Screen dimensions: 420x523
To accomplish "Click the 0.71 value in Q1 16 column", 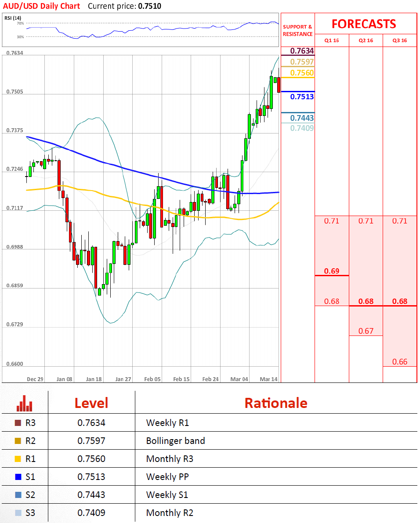I will pyautogui.click(x=332, y=221).
